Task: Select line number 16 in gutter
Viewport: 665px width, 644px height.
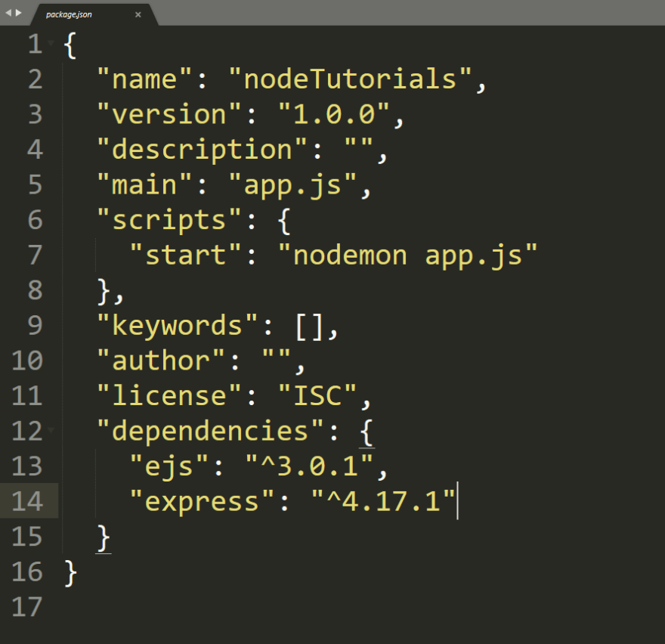Action: click(27, 572)
